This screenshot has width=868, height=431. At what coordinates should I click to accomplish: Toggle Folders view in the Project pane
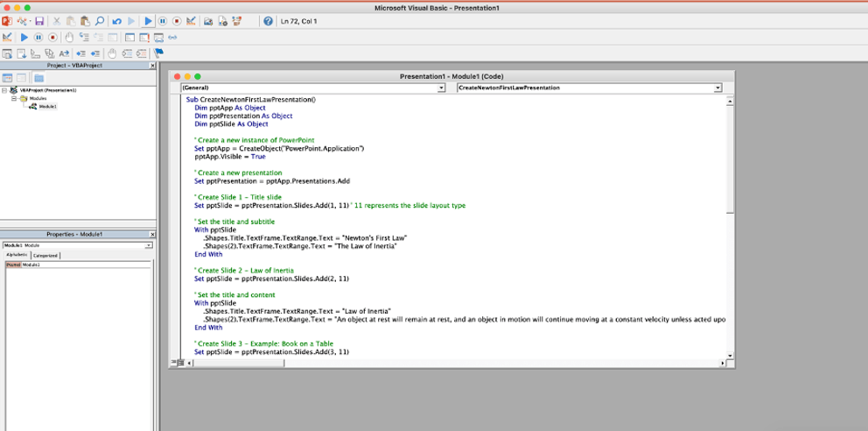coord(38,78)
